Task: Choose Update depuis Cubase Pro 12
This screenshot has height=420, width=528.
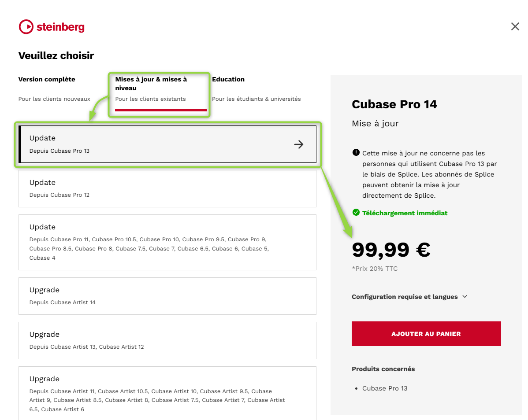Action: (167, 188)
